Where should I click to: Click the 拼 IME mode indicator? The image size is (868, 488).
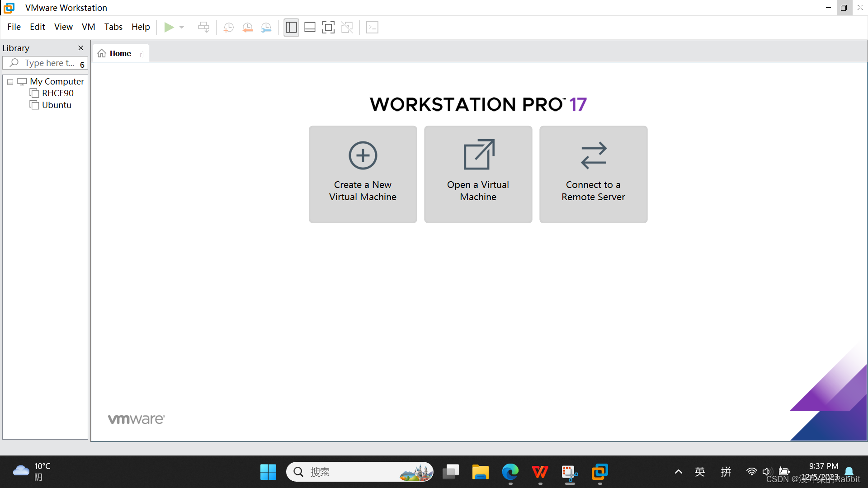(726, 472)
